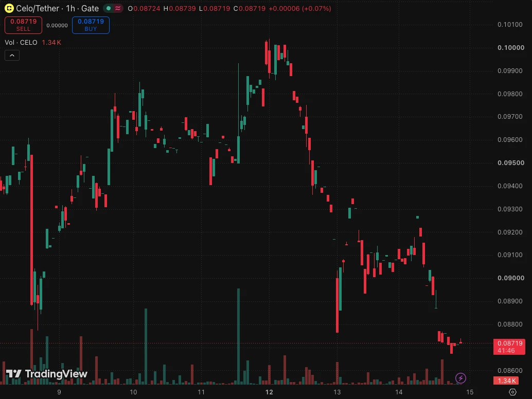
Task: Click the open value O0.08724
Action: (x=144, y=8)
